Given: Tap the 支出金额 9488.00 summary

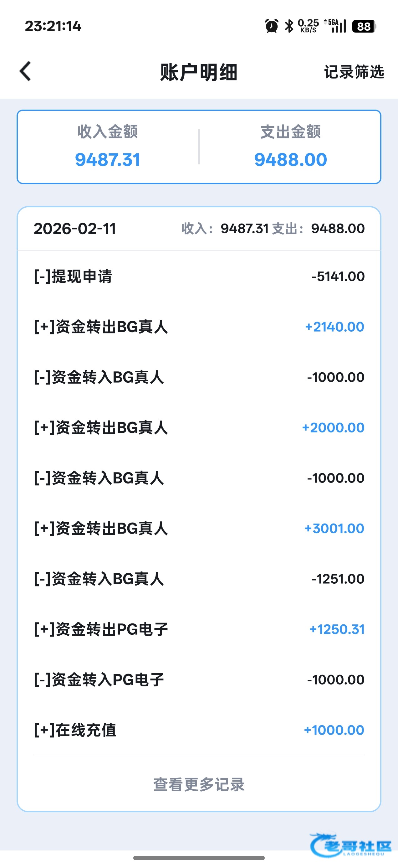Looking at the screenshot, I should click(290, 147).
